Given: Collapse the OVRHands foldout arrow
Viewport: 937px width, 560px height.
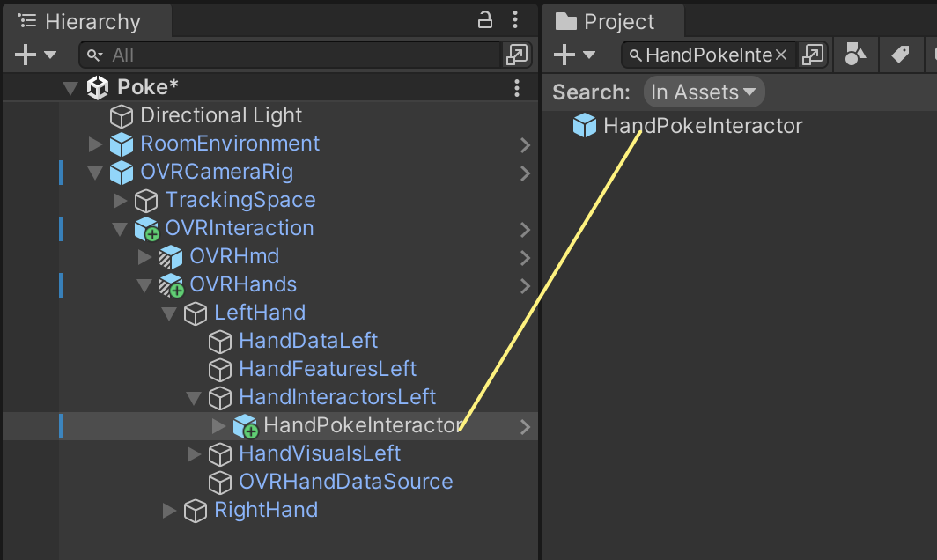Looking at the screenshot, I should 144,285.
